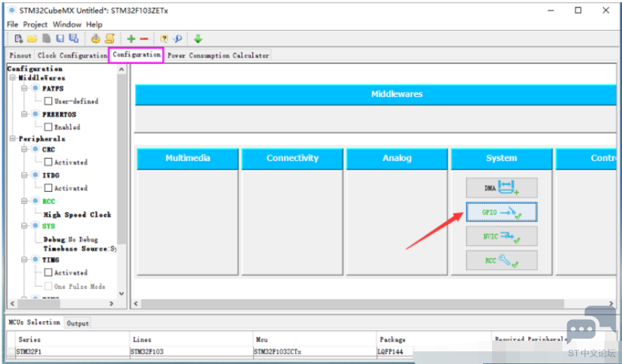The image size is (622, 364).
Task: Switch to the Pinout tab
Action: point(20,56)
